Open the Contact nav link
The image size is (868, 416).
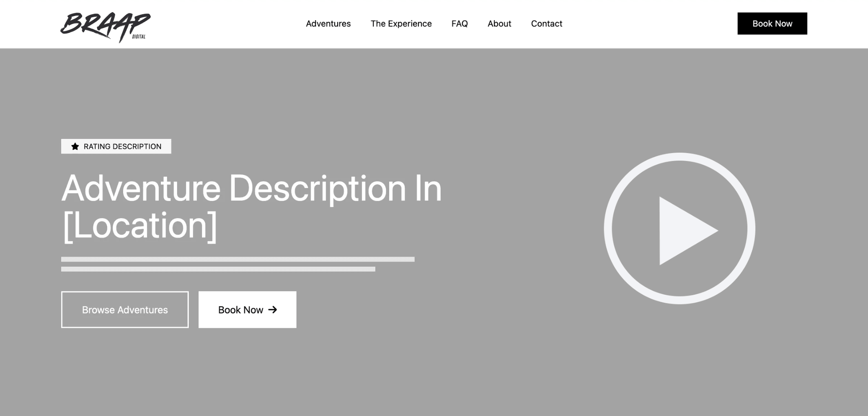pos(546,24)
